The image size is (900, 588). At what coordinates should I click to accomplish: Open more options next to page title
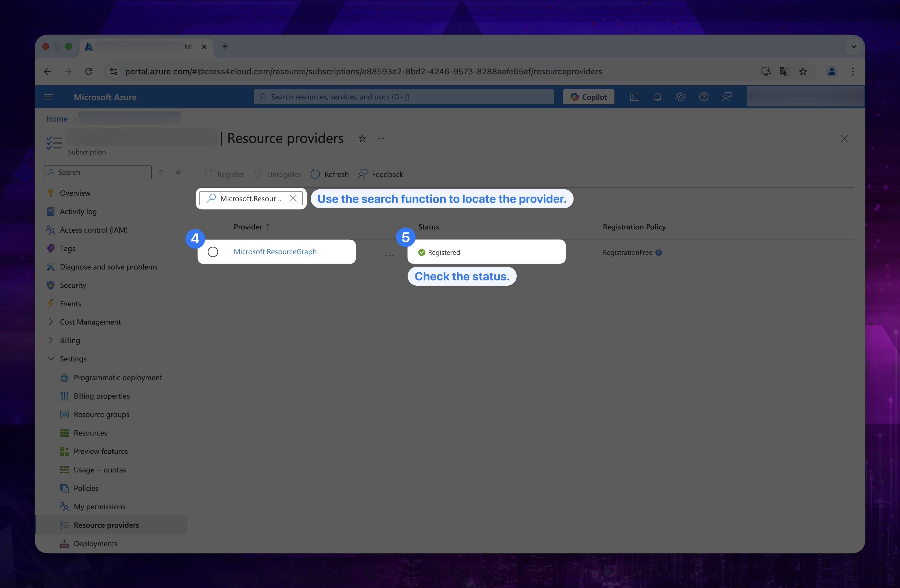[x=381, y=139]
